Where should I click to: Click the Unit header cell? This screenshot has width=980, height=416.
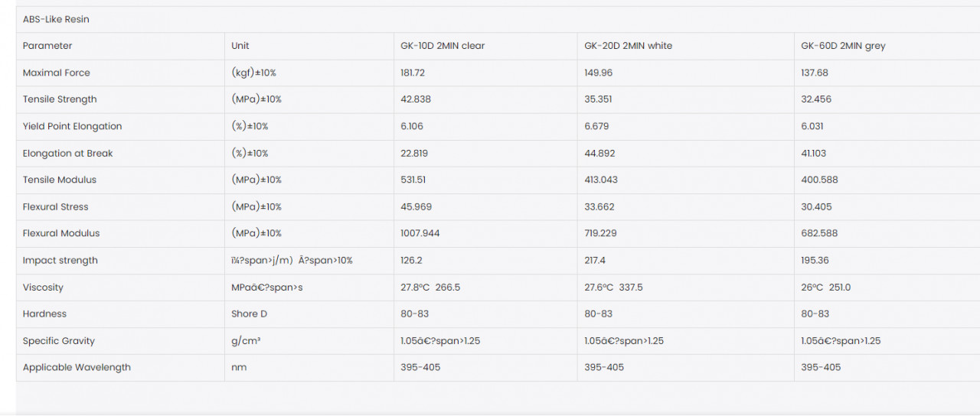pos(240,46)
